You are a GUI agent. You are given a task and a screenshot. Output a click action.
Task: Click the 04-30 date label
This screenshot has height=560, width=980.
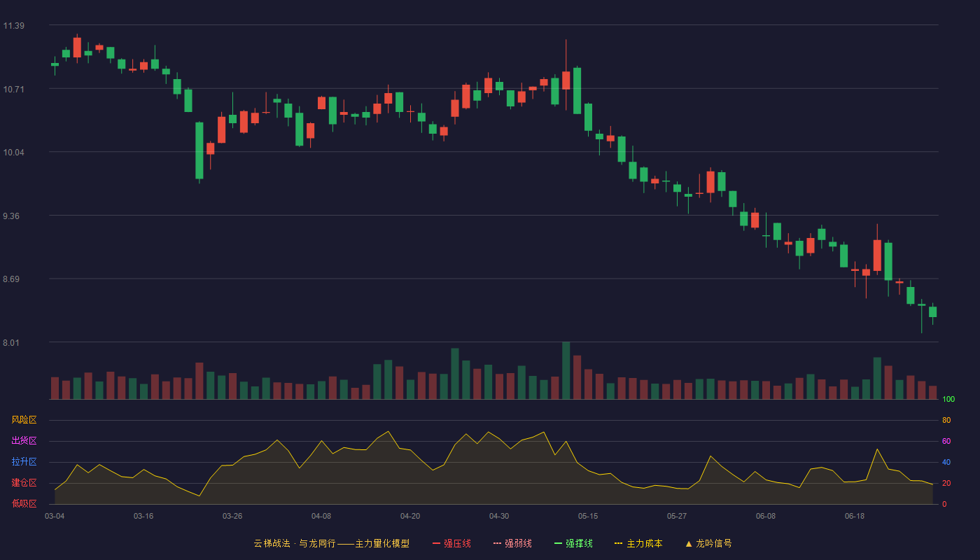(x=499, y=516)
